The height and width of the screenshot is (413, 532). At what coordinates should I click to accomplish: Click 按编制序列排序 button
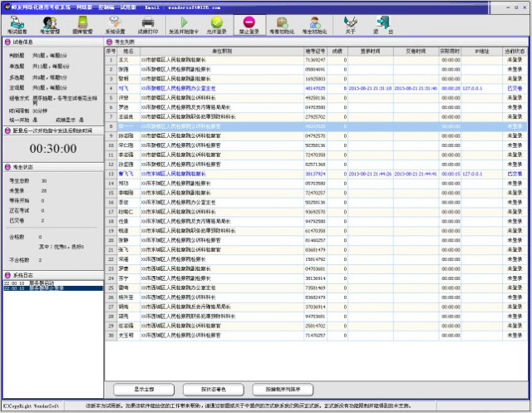283,389
